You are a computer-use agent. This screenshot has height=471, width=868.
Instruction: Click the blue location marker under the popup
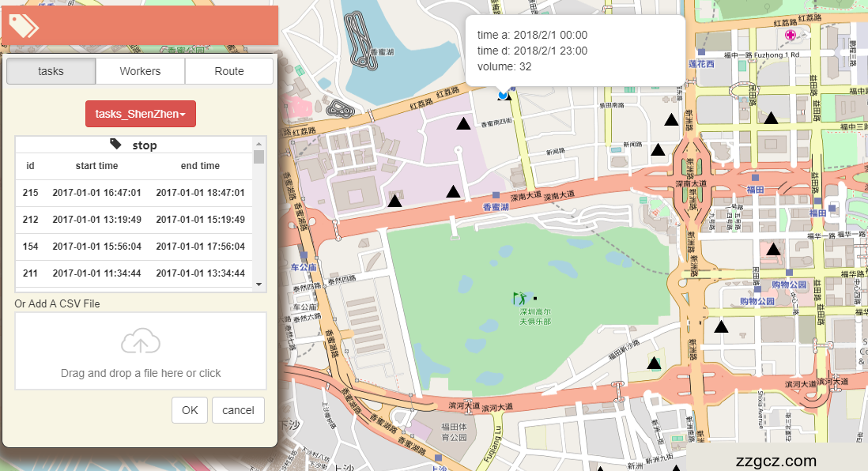502,95
